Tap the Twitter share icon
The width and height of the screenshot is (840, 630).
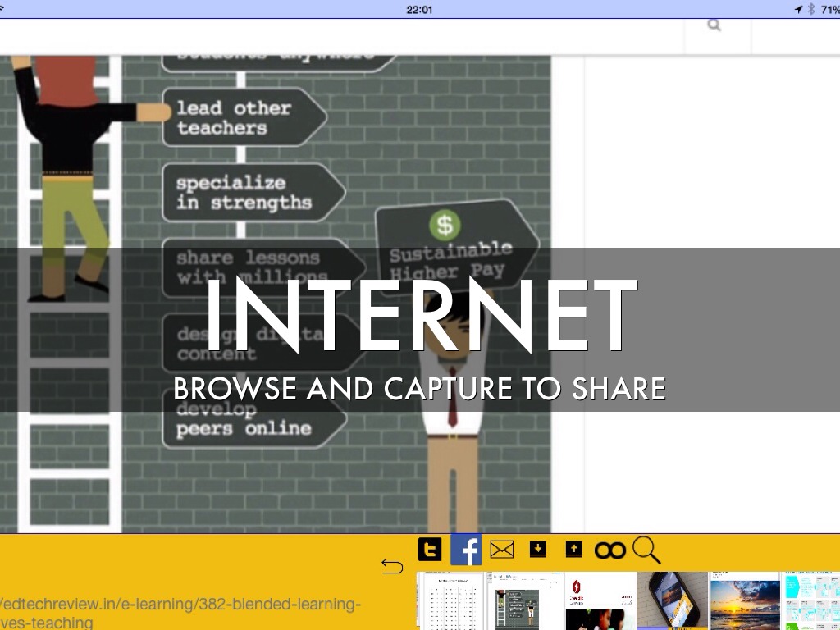coord(430,550)
